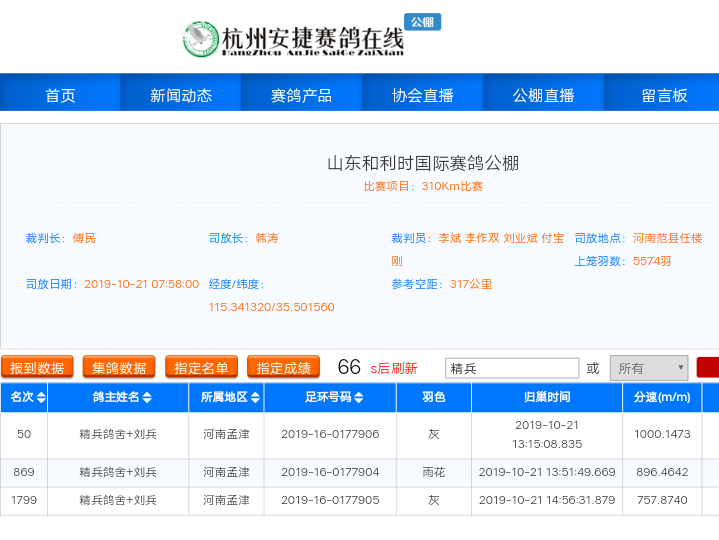Open the 新闻动态 navigation tab
Screen dimensions: 719x540
click(181, 95)
